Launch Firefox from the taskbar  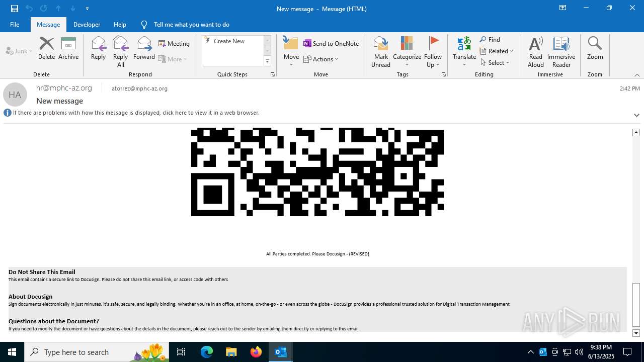[256, 352]
